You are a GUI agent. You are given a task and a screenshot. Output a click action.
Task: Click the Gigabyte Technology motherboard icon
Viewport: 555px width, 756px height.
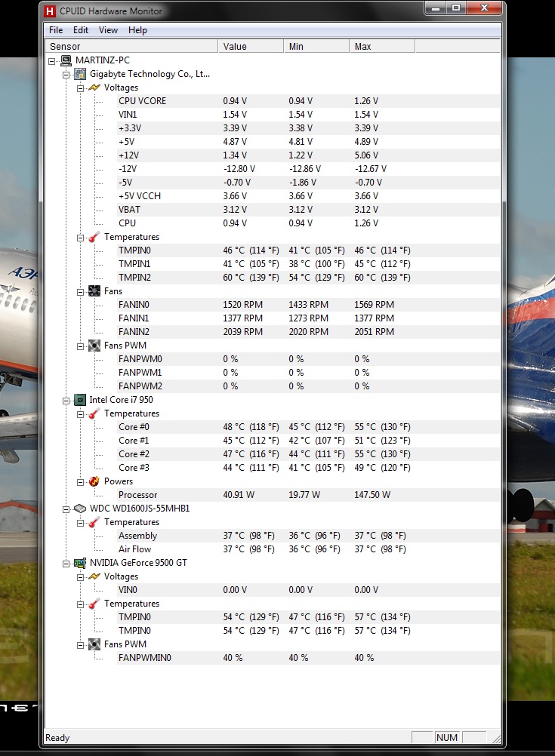80,74
